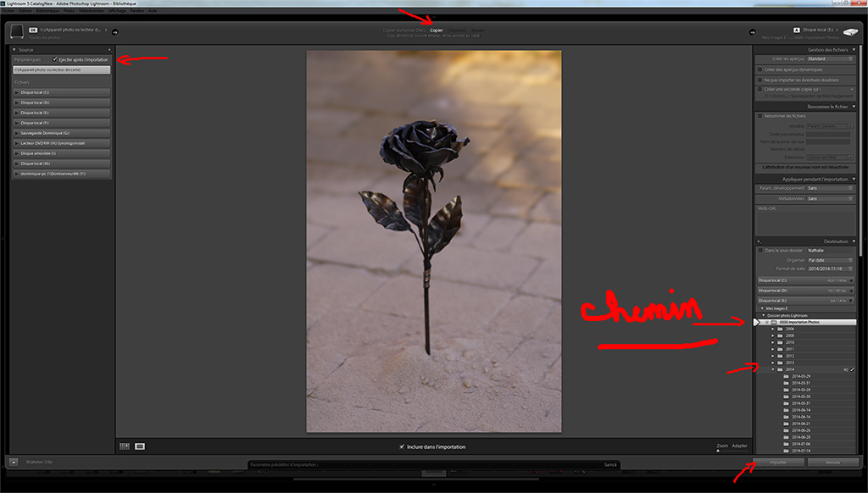
Task: Click the source camera device icon
Action: point(16,32)
